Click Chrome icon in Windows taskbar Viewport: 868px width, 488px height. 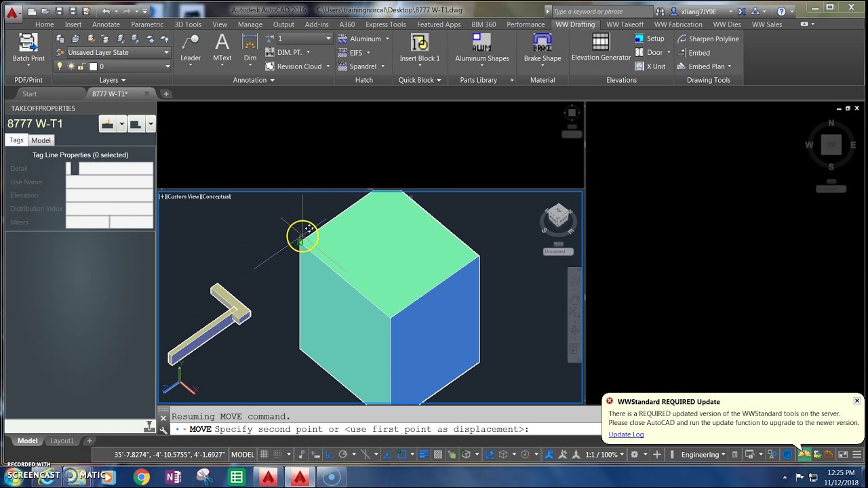pos(142,477)
